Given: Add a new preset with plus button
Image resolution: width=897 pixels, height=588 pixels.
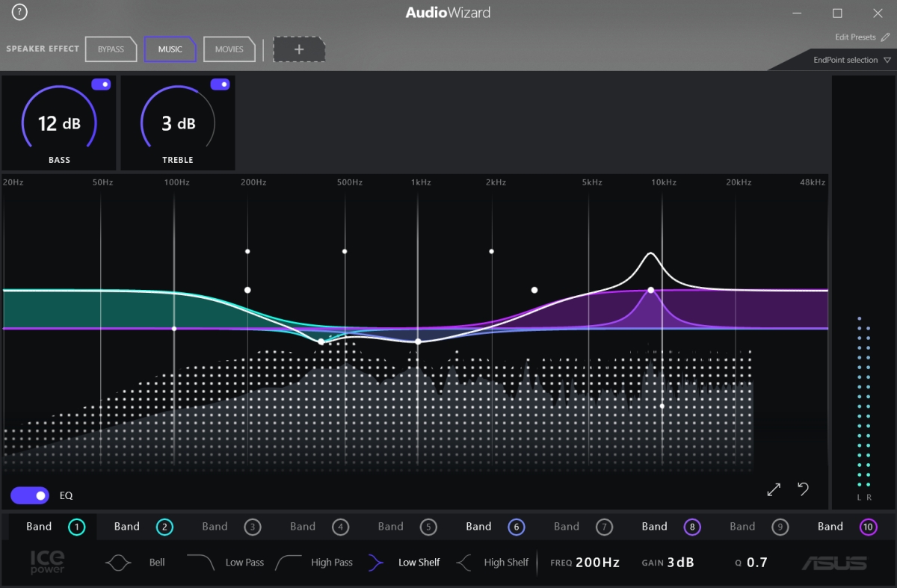Looking at the screenshot, I should coord(299,49).
